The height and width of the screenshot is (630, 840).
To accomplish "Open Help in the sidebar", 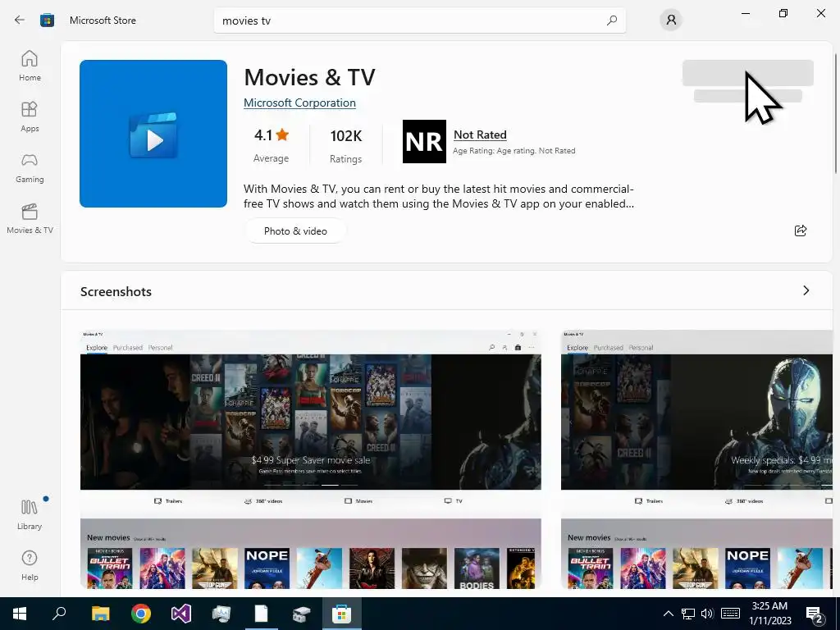I will click(30, 566).
